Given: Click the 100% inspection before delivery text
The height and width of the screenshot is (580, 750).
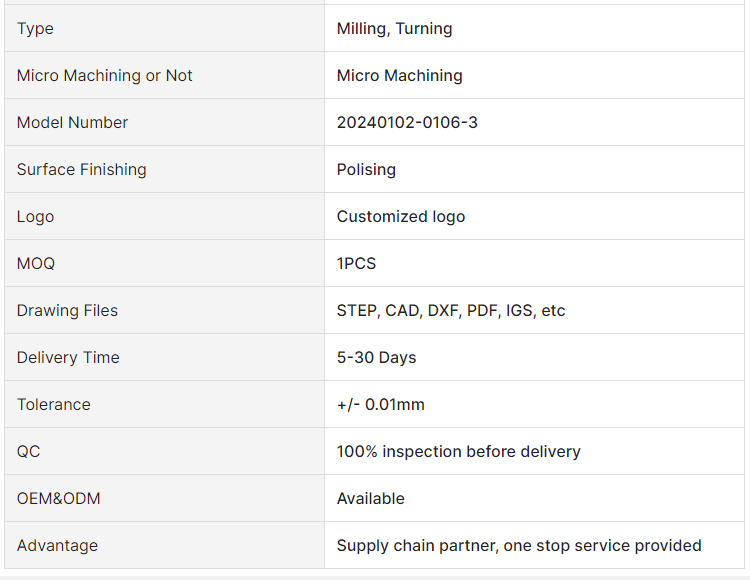Looking at the screenshot, I should tap(458, 451).
